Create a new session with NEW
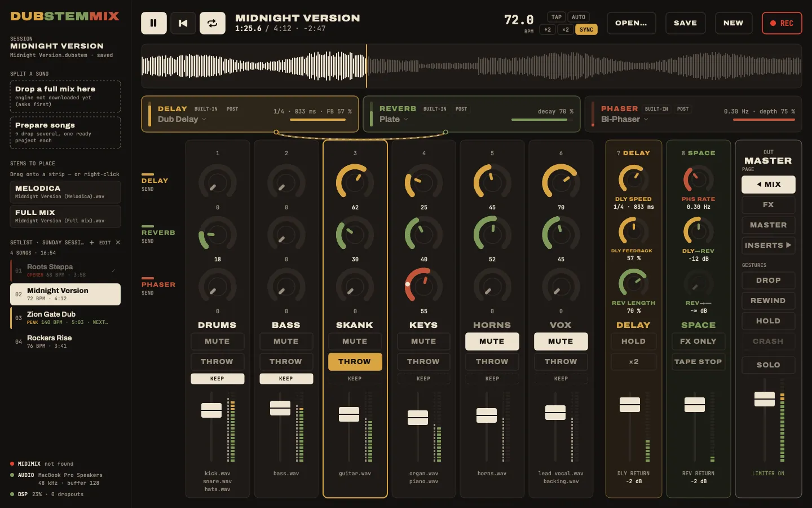812x508 pixels. pos(733,23)
